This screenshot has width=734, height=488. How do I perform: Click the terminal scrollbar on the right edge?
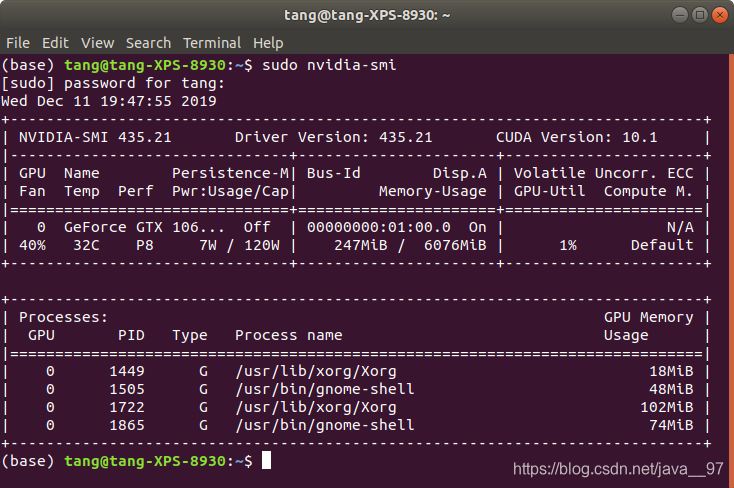point(731,271)
